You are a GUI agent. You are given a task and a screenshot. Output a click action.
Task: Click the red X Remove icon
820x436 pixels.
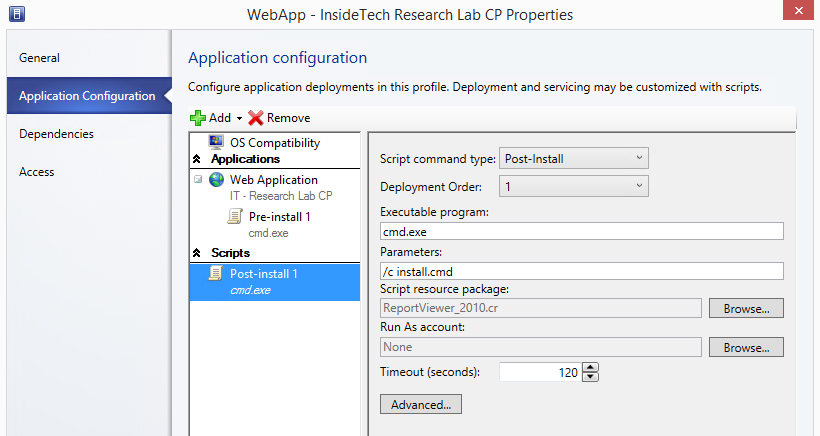(x=255, y=118)
